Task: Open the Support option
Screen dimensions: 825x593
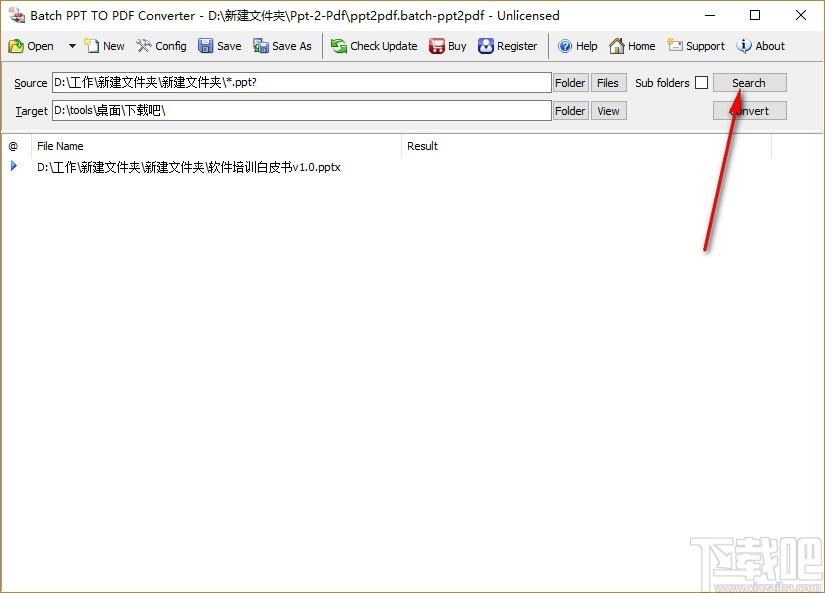Action: pos(696,46)
